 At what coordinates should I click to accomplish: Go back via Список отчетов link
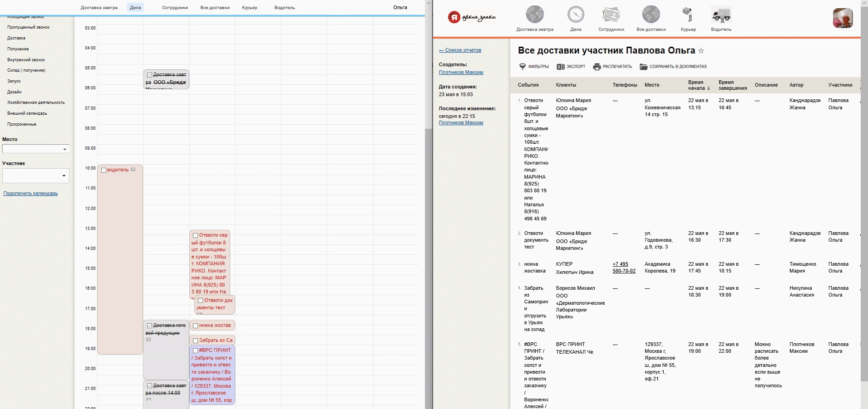pyautogui.click(x=460, y=50)
